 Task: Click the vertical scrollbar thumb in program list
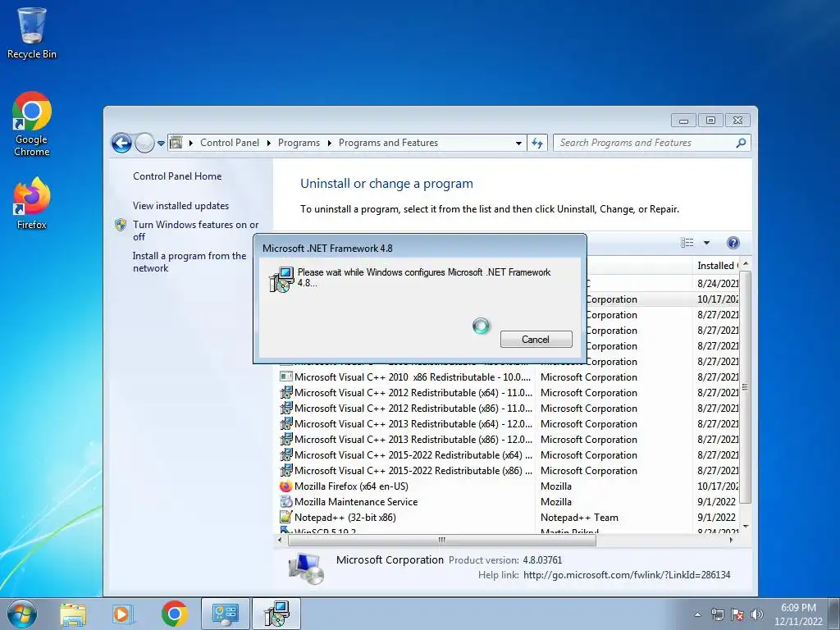(x=745, y=387)
